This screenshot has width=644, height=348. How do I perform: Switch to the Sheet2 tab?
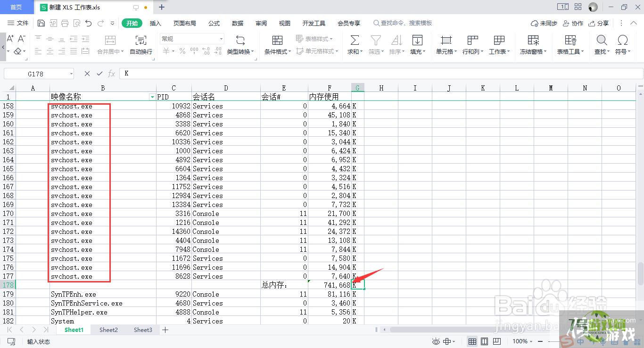point(108,330)
